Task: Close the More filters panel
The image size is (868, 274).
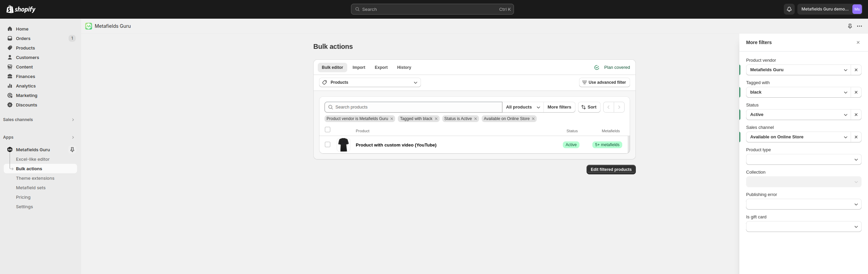Action: (858, 42)
